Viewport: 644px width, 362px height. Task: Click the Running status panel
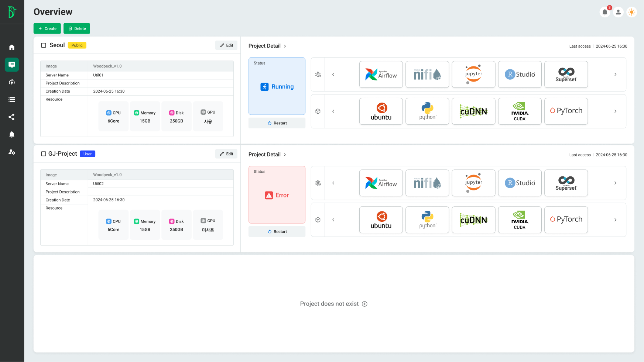pos(277,86)
